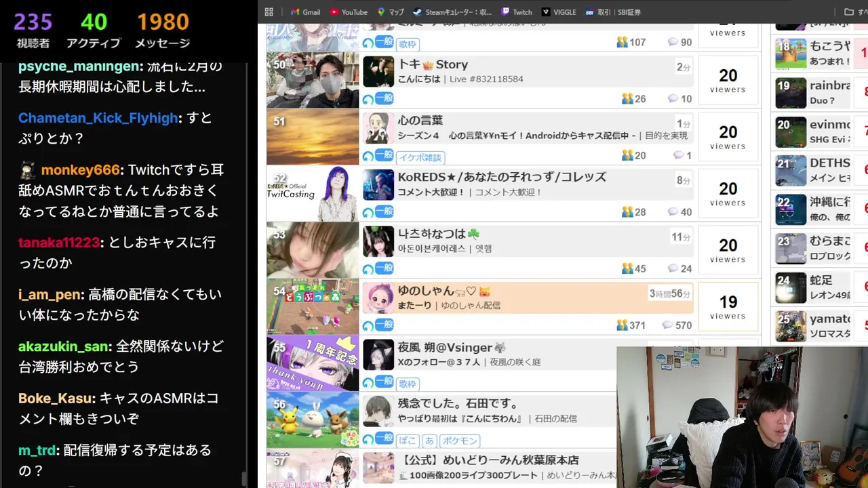Click the 20 viewers box on 心の言葉 row

click(728, 137)
